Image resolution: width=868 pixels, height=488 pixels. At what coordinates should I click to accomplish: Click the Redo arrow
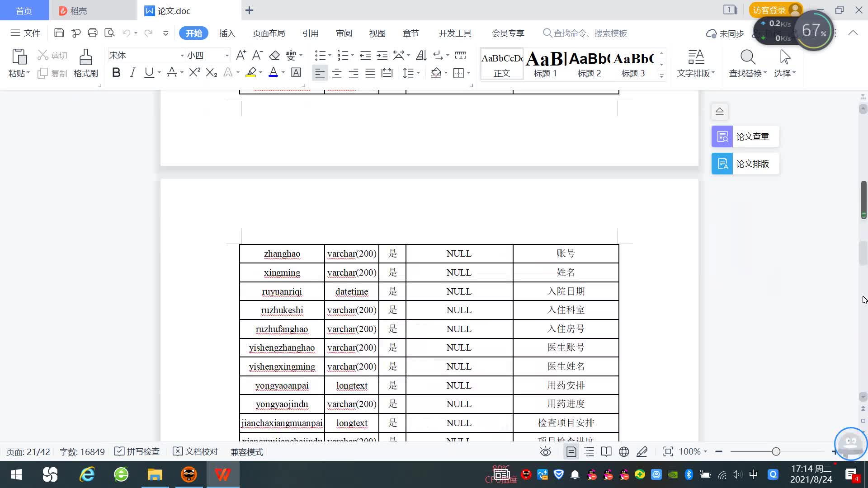pos(148,33)
